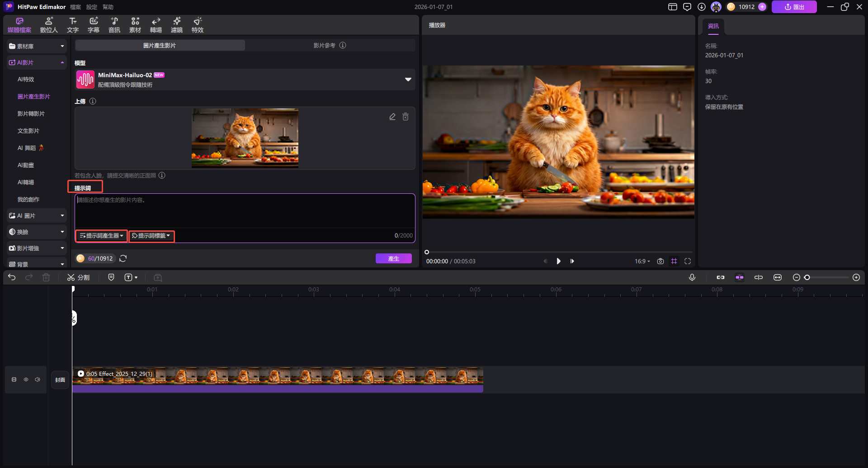This screenshot has width=868, height=468.
Task: Click the split scissors tool
Action: click(x=78, y=277)
